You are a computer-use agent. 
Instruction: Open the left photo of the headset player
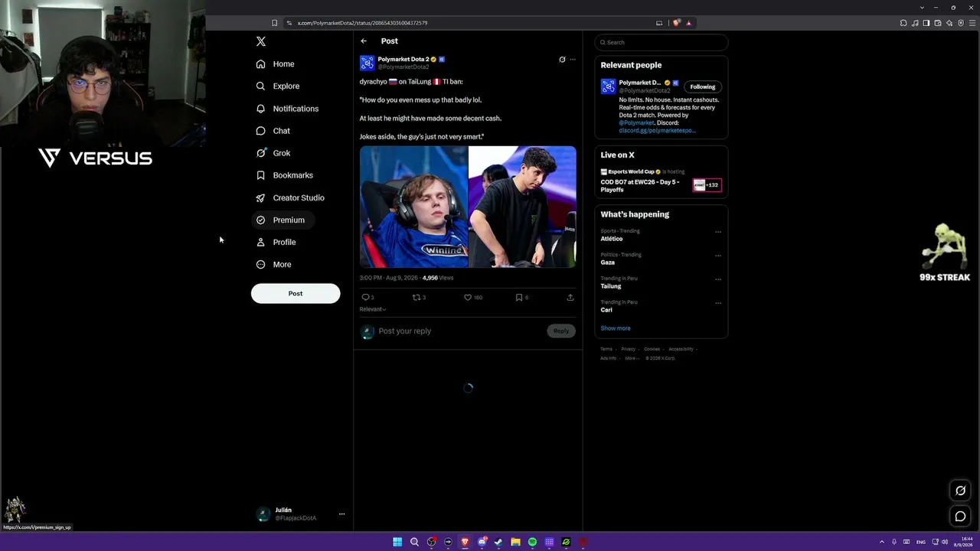[x=413, y=207]
